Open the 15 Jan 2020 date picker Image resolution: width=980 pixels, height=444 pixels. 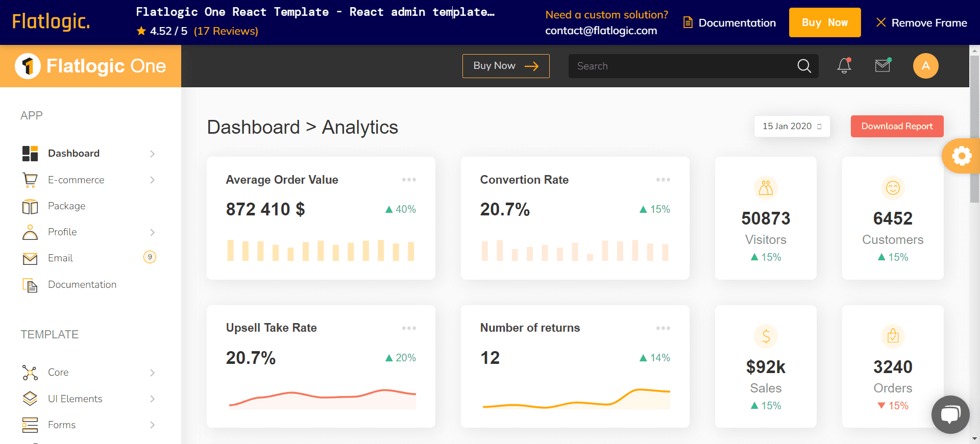coord(792,126)
